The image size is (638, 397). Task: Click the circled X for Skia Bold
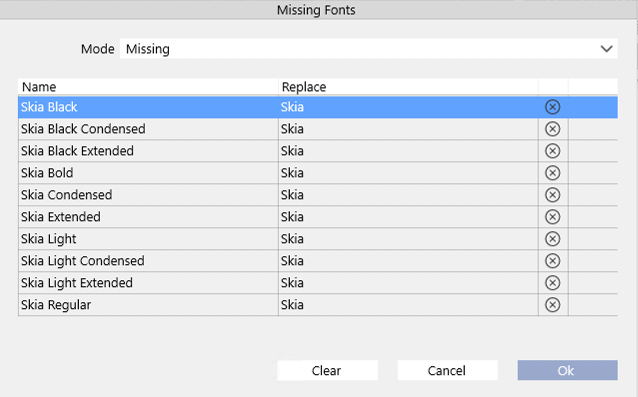click(552, 173)
